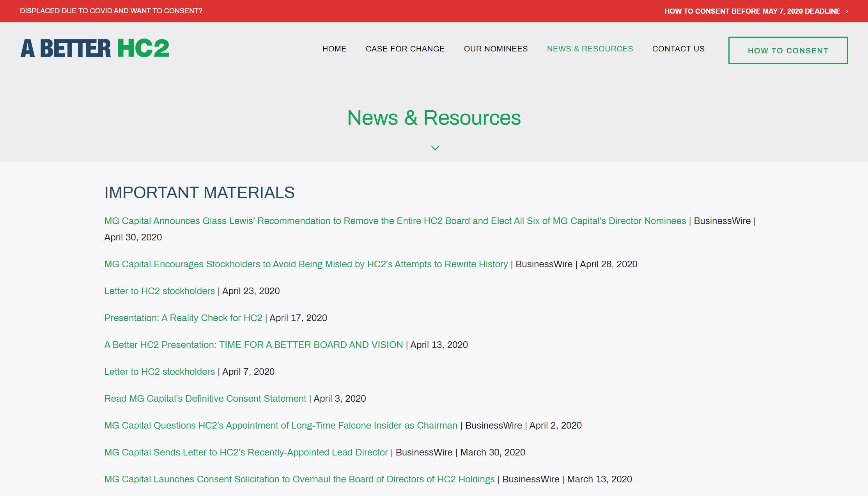Open the letter to Recently-Appointed Lead Director link
Image resolution: width=868 pixels, height=496 pixels.
click(246, 452)
